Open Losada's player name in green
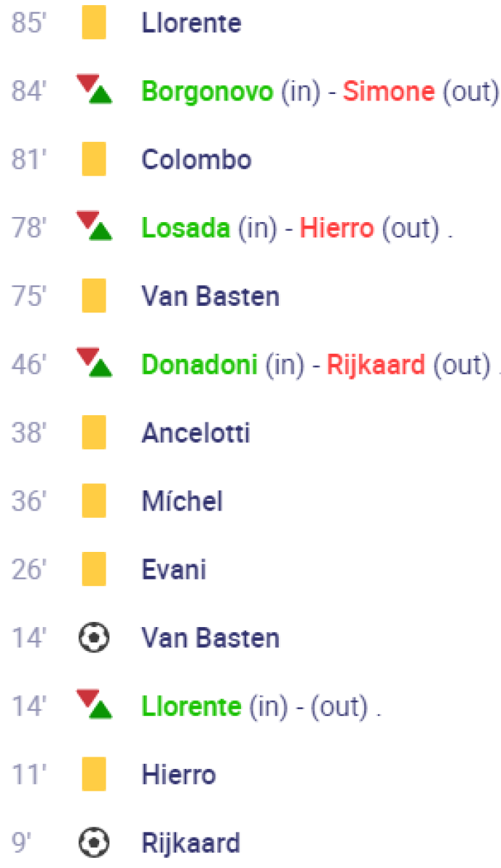The width and height of the screenshot is (501, 868). coord(185,228)
